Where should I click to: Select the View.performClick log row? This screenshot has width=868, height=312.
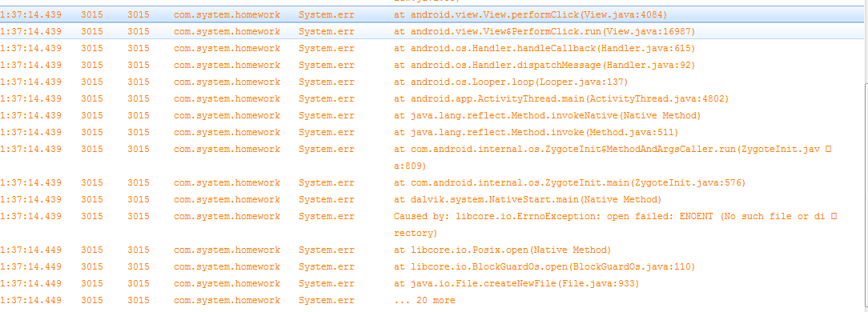(x=432, y=15)
